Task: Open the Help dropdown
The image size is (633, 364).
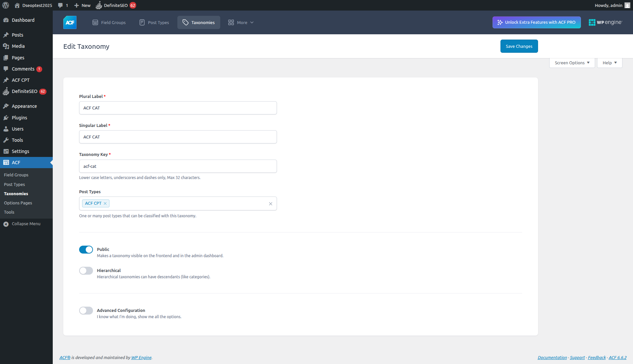Action: pyautogui.click(x=609, y=63)
